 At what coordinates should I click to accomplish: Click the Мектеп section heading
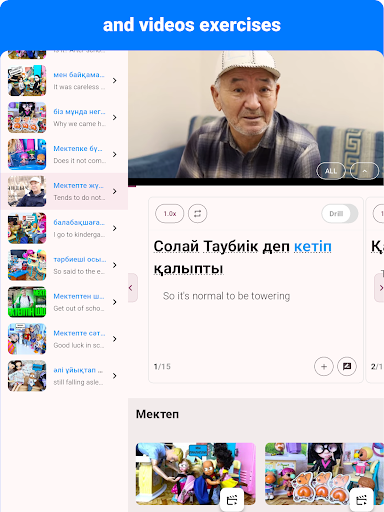(x=157, y=414)
